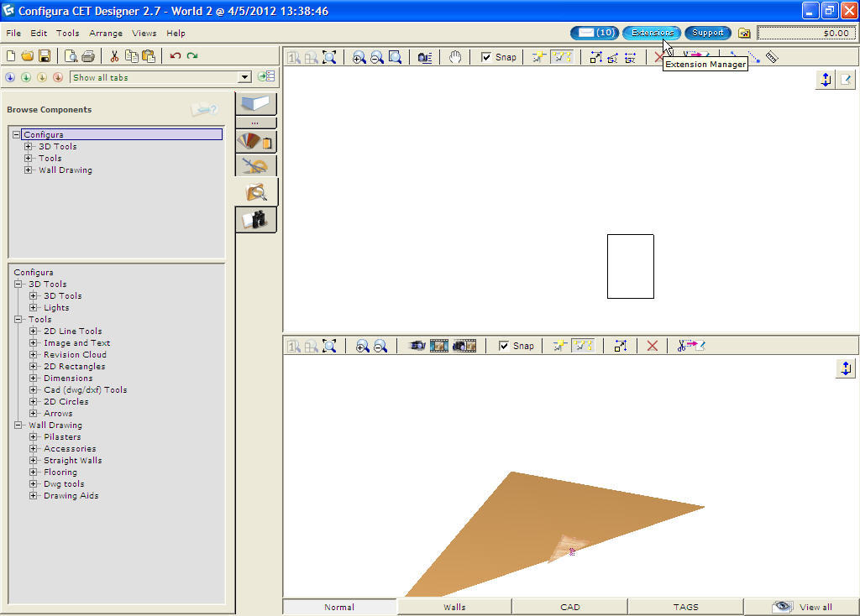Activate zoom window in the 2D view toolbar
The image size is (860, 616).
point(395,57)
